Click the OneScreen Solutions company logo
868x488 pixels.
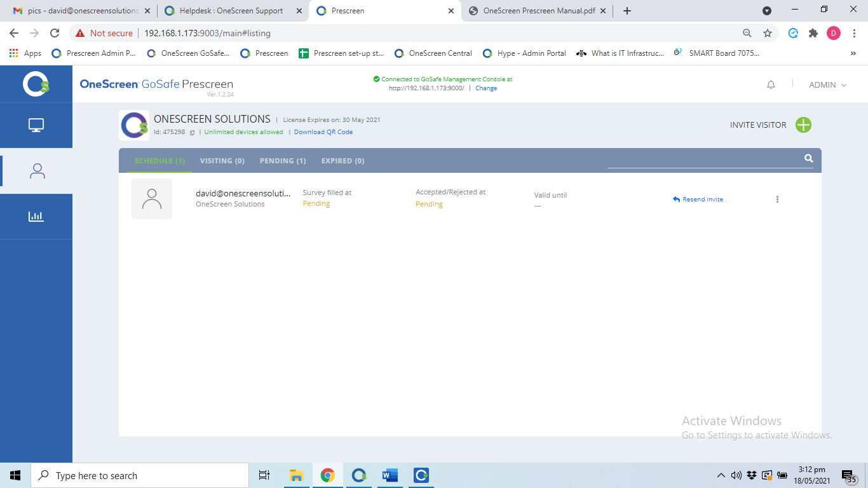coord(134,125)
